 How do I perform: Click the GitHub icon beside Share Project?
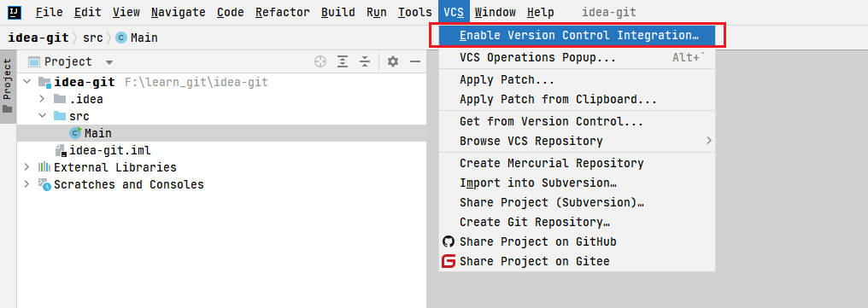tap(449, 241)
